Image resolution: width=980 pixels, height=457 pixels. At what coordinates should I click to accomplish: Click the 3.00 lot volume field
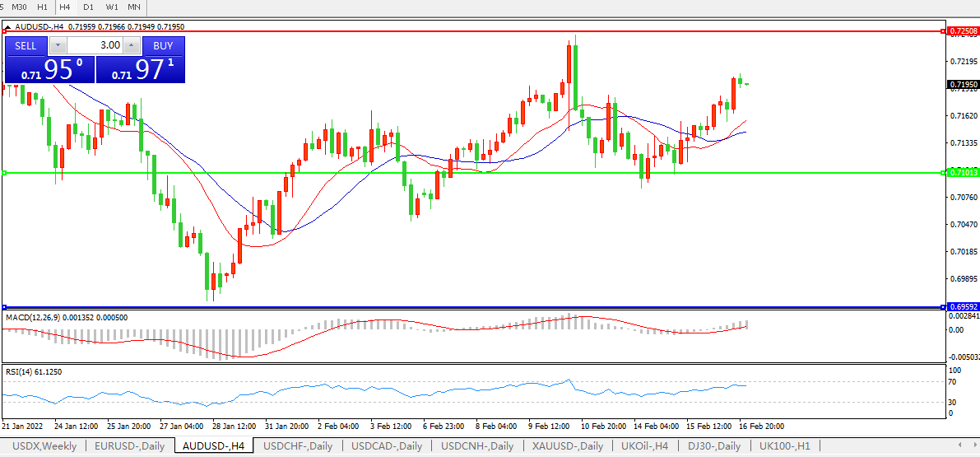pyautogui.click(x=95, y=45)
